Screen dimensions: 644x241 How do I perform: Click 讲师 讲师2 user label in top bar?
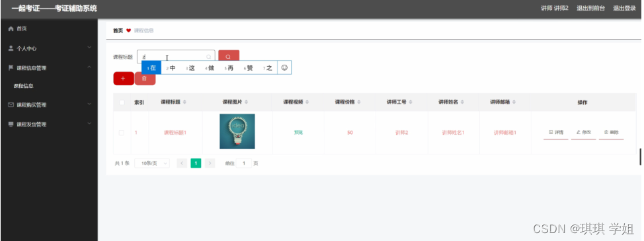coord(555,8)
